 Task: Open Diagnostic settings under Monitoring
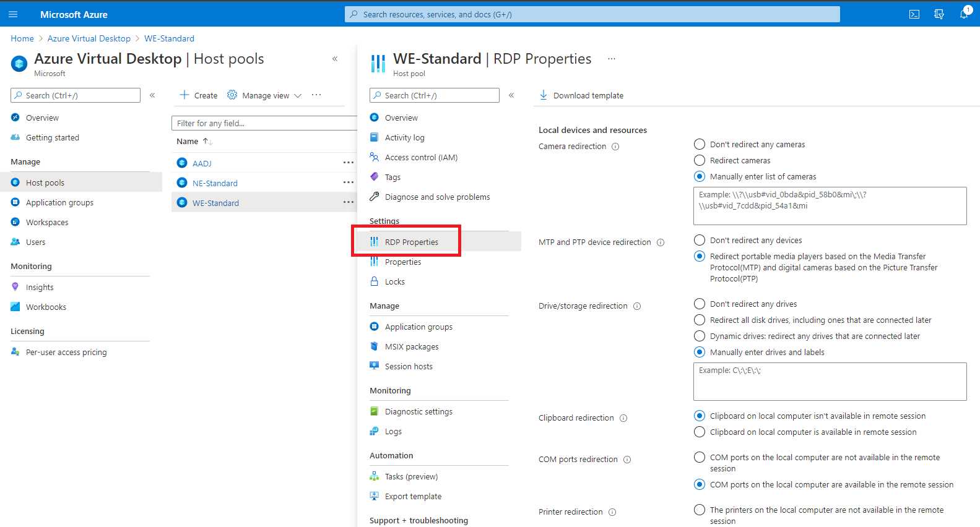[x=418, y=411]
